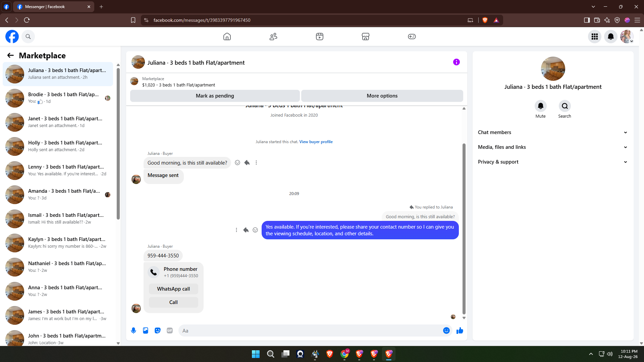This screenshot has width=644, height=362.
Task: Open account profile dropdown
Action: (627, 37)
